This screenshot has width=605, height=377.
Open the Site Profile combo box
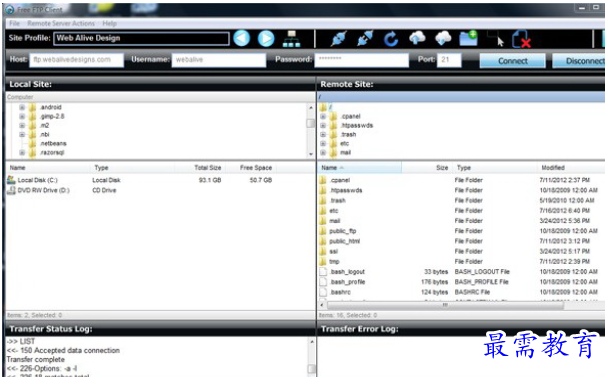point(141,38)
